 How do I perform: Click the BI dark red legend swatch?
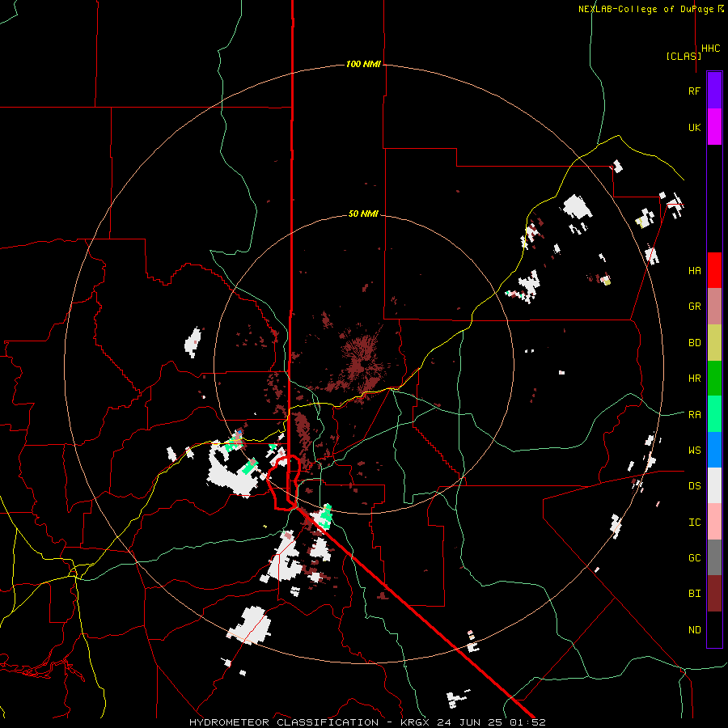click(x=714, y=594)
